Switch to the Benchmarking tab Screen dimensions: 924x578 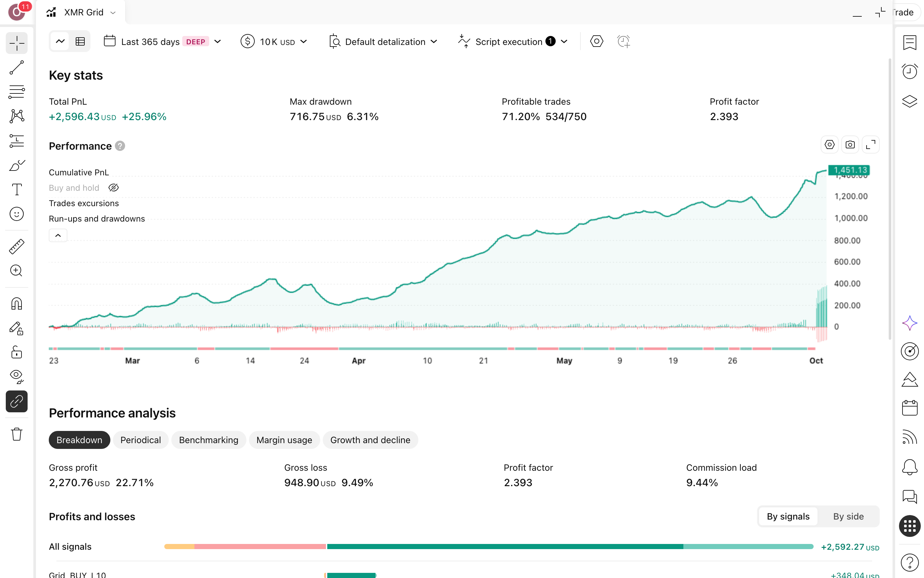click(209, 440)
